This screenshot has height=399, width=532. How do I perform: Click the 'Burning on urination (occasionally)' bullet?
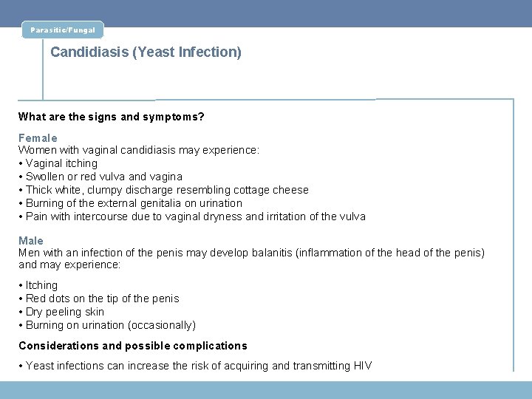(110, 325)
